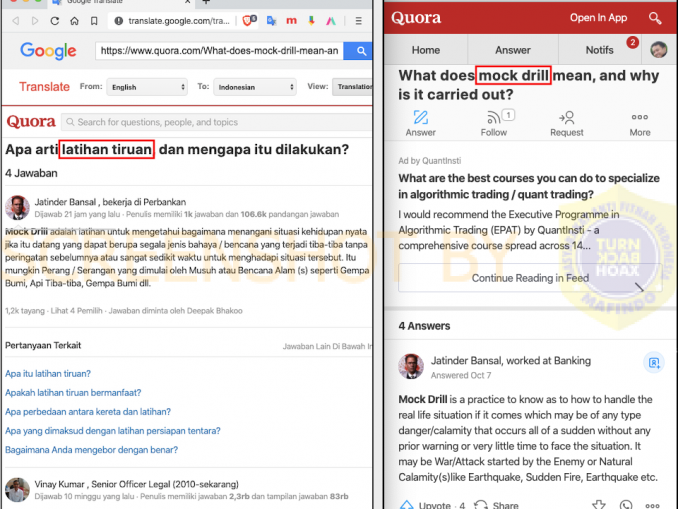Open Jatinder Bansal avatar in translated page
Viewport: 678px width, 509px height.
coord(17,208)
